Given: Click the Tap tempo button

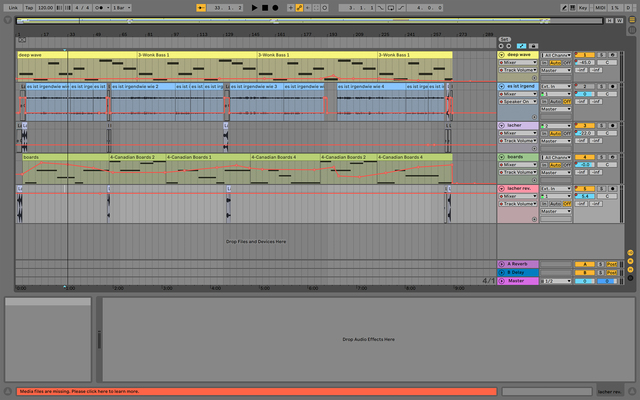Looking at the screenshot, I should click(29, 7).
